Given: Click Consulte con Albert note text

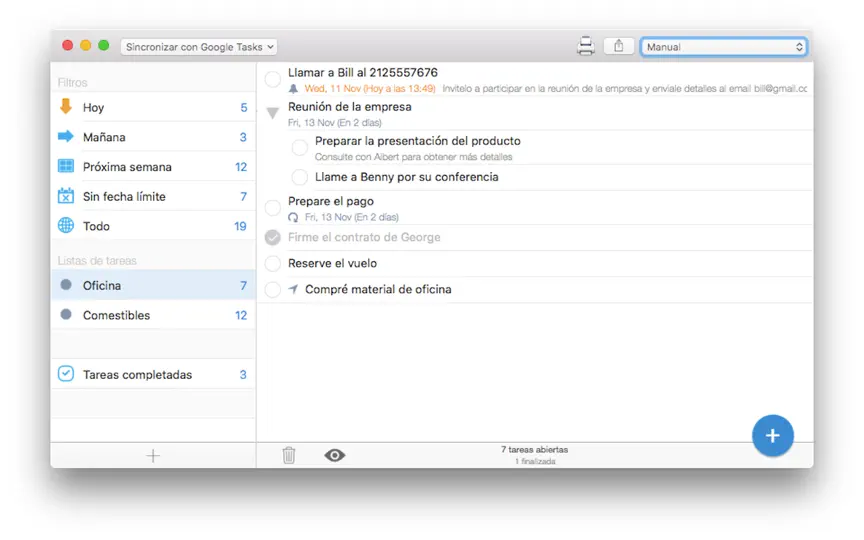Looking at the screenshot, I should pos(413,157).
